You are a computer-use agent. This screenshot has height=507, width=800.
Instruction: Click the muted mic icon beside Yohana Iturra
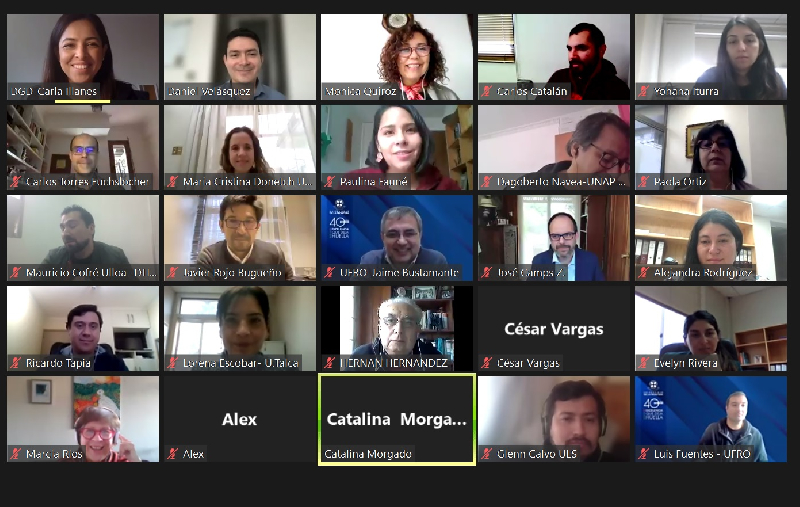(644, 91)
